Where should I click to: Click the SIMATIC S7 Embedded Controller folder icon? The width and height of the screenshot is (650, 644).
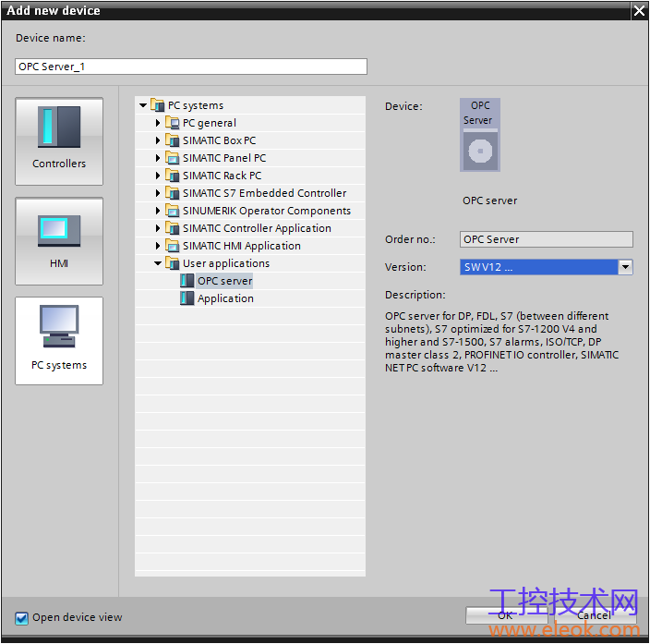click(173, 193)
